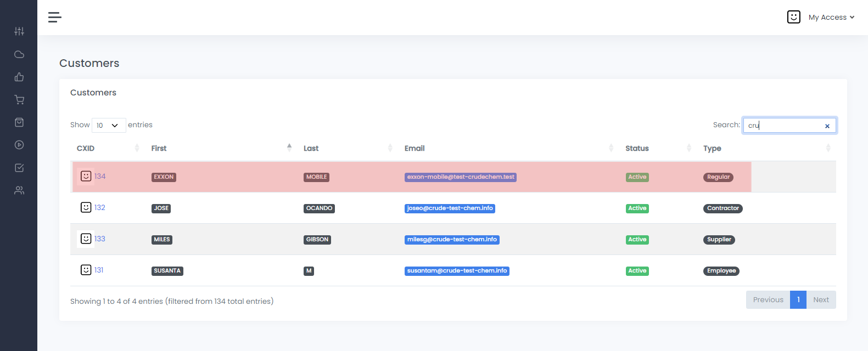This screenshot has width=868, height=351.
Task: Open the Show entries count dropdown
Action: (x=108, y=126)
